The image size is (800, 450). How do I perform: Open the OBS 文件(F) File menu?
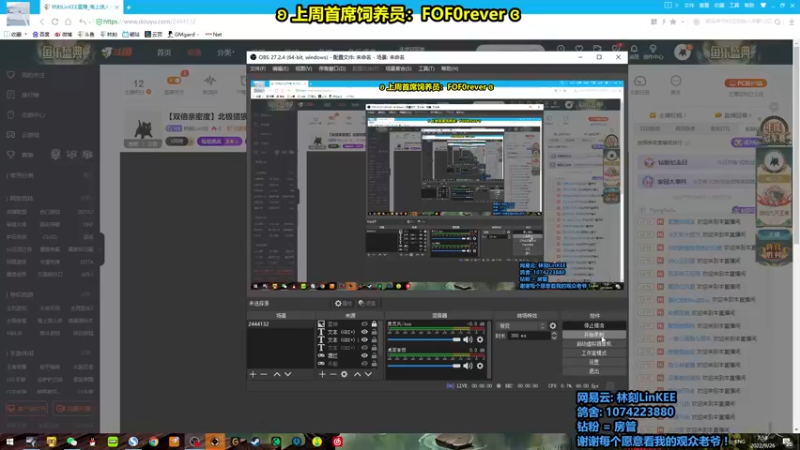point(258,68)
